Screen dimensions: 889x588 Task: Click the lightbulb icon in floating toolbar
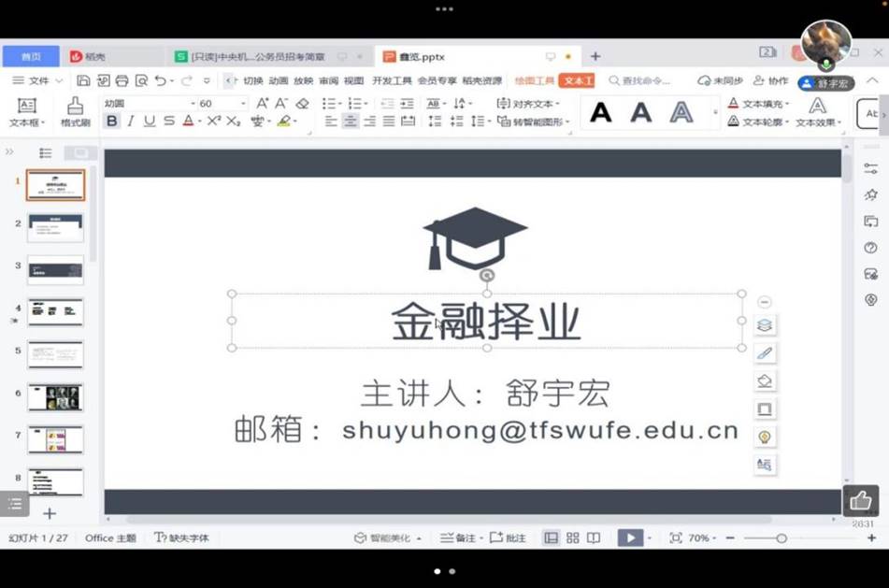[x=765, y=437]
